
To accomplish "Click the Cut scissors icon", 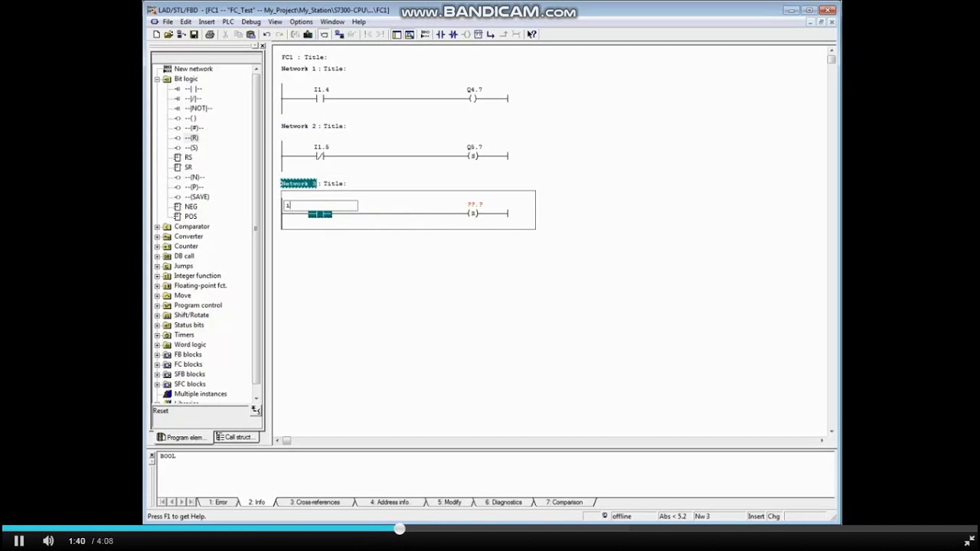I will (x=226, y=34).
